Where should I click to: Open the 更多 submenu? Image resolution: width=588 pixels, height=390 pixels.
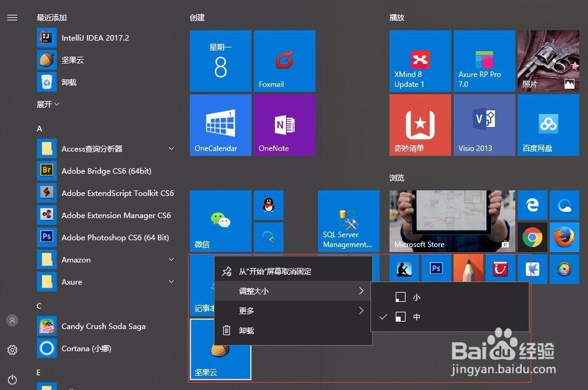(x=293, y=311)
